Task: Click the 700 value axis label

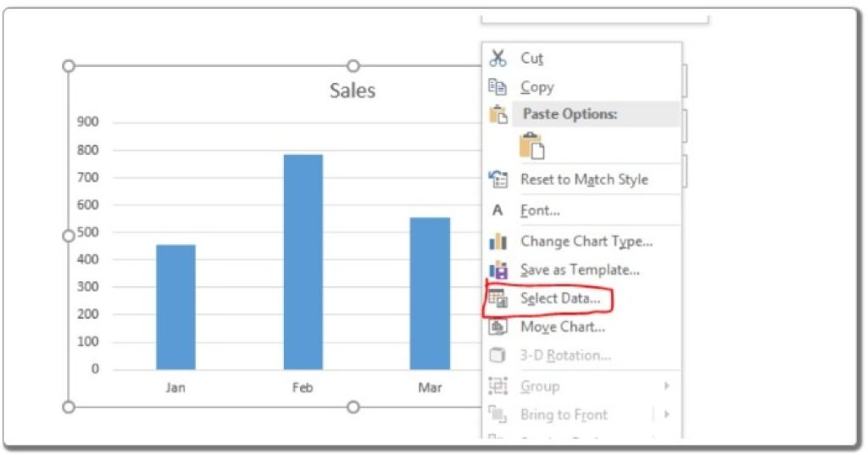Action: [88, 178]
